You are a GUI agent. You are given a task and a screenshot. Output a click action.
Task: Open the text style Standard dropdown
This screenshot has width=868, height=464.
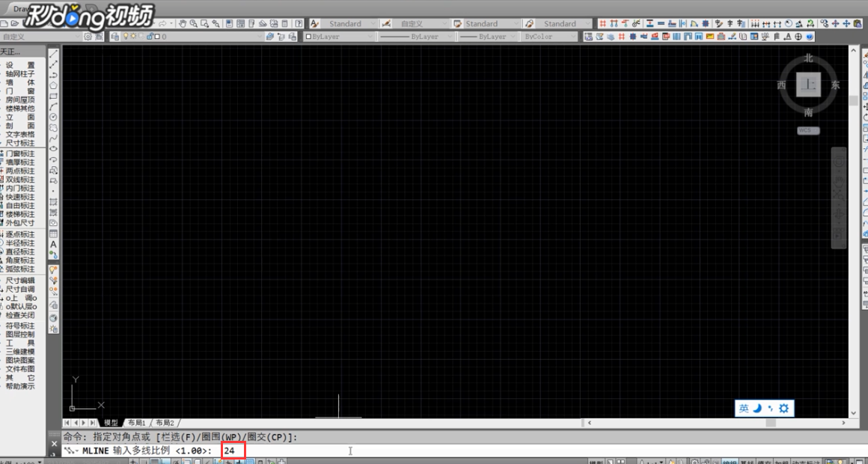pos(349,24)
